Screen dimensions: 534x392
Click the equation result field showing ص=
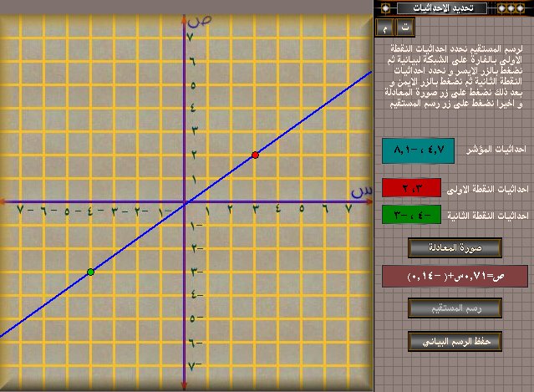[454, 276]
